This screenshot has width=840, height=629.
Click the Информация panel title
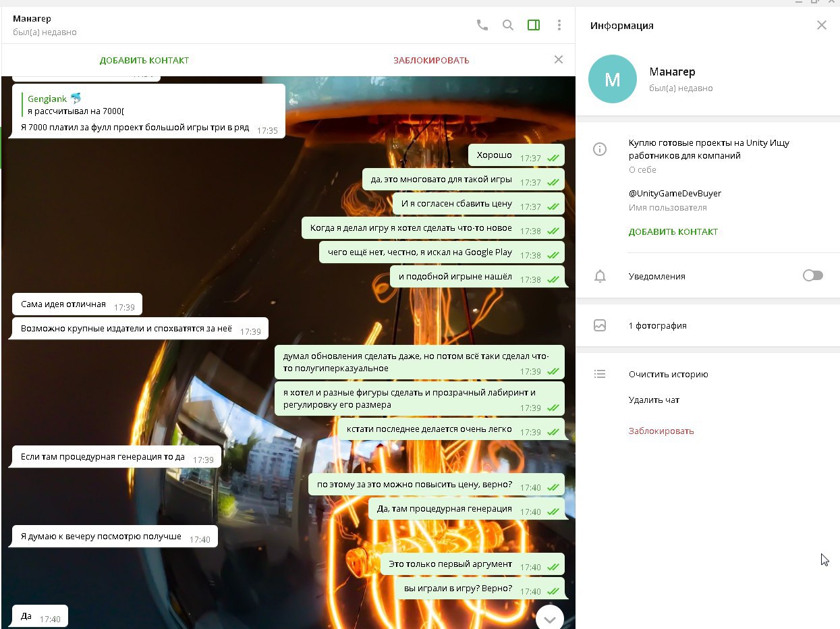click(621, 26)
